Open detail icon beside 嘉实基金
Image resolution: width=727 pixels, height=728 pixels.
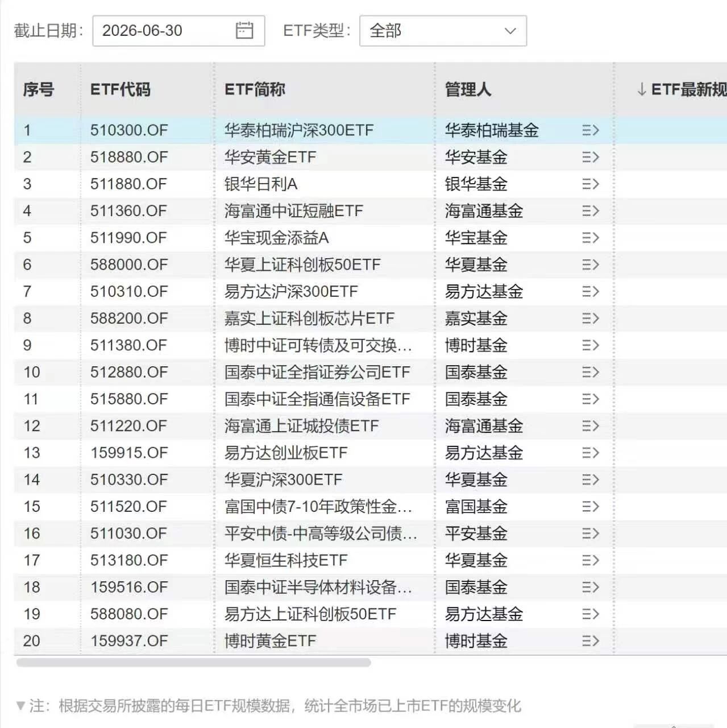(591, 318)
